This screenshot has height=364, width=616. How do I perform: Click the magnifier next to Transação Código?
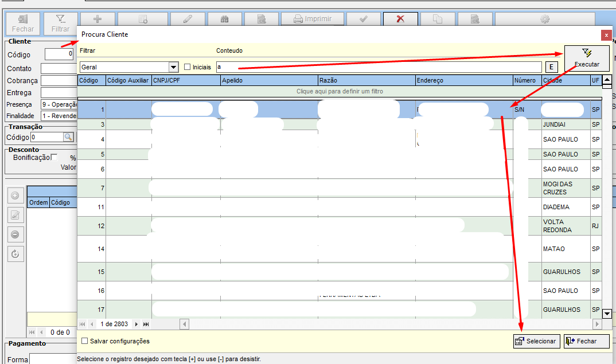69,137
